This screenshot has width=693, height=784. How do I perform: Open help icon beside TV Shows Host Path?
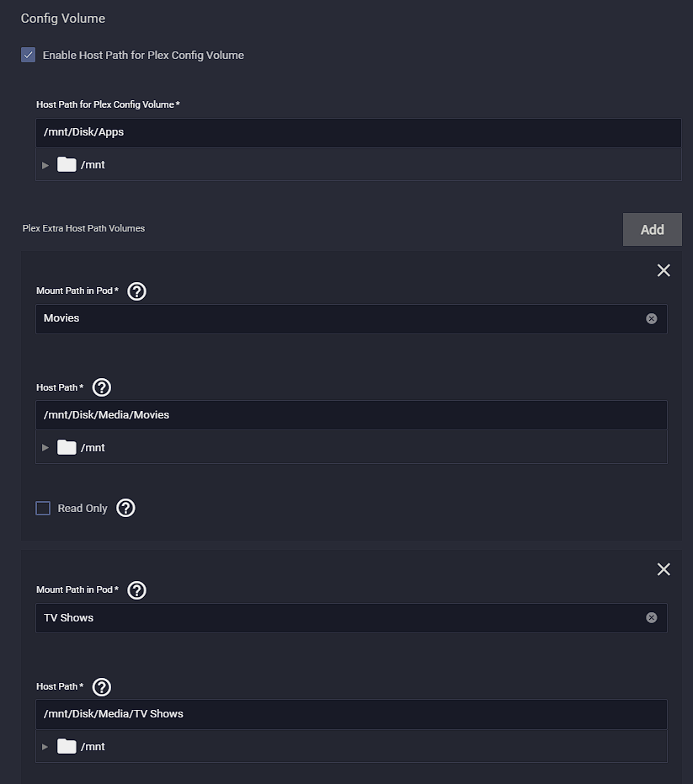click(102, 687)
